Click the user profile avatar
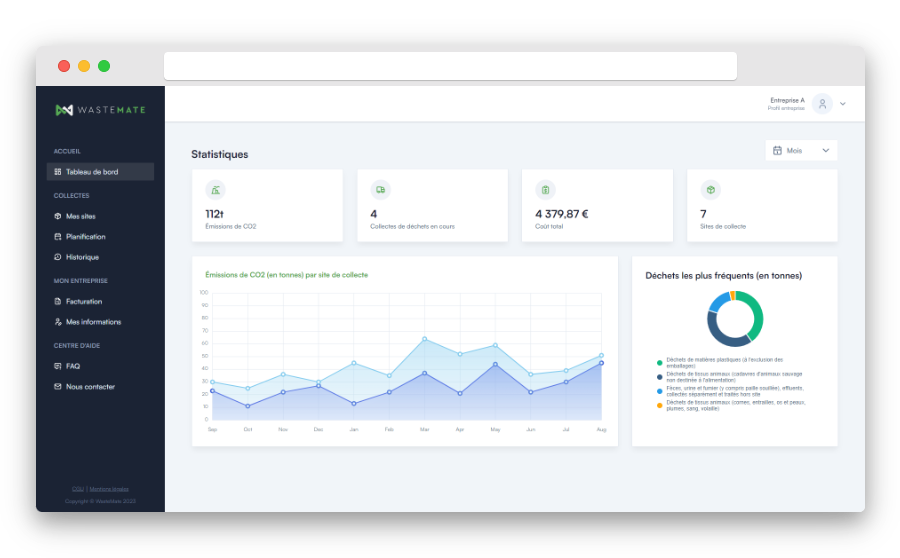The height and width of the screenshot is (558, 900). 822,104
